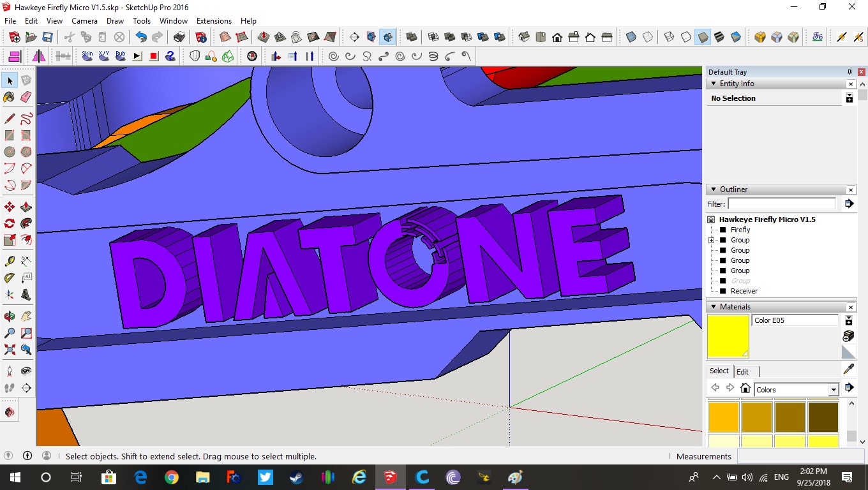
Task: Click the Zoom magnifier tool
Action: (9, 332)
